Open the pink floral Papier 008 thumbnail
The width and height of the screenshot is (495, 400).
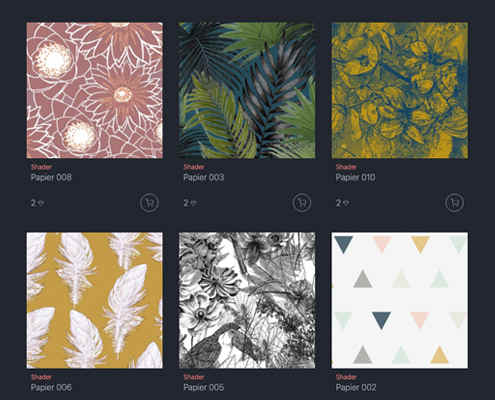click(95, 90)
